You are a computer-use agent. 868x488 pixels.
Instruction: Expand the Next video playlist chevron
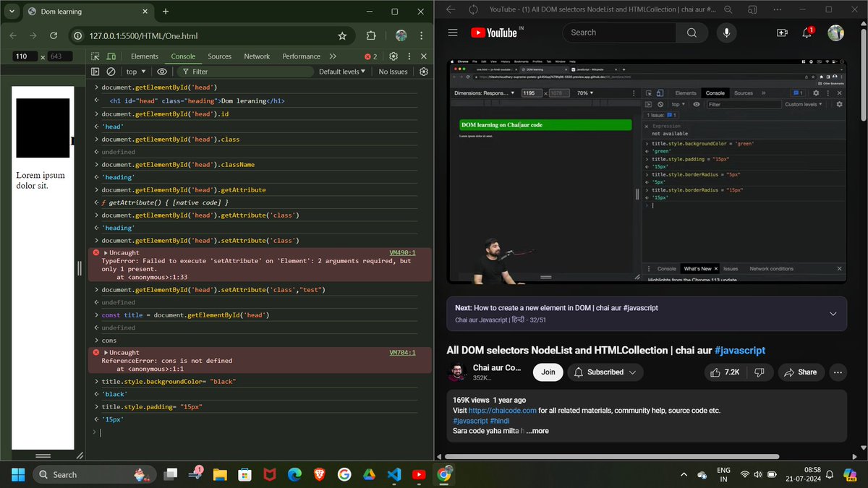(833, 314)
